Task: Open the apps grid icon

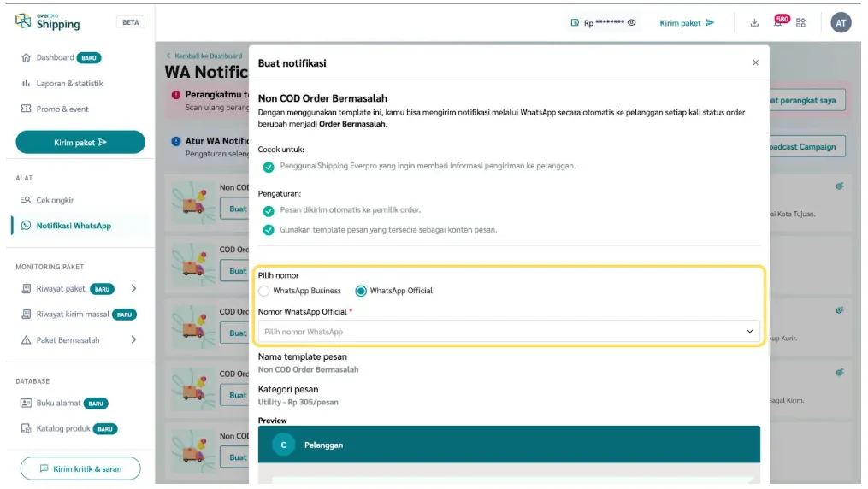Action: [x=800, y=23]
